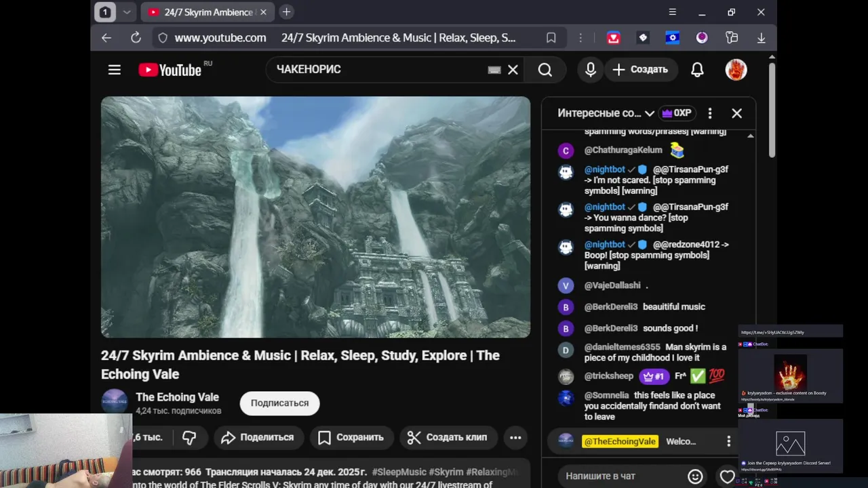Open The Echoing Vale channel name
Screen dimensions: 868x488
pos(177,397)
